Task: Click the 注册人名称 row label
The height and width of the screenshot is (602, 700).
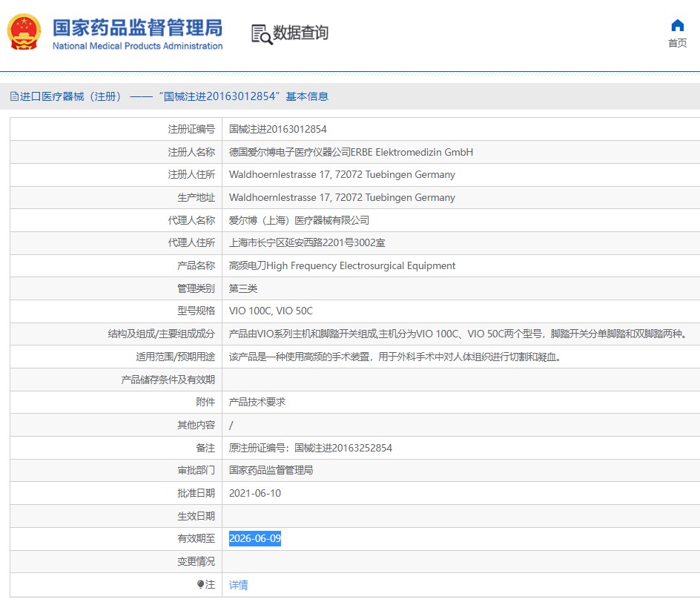Action: (191, 152)
